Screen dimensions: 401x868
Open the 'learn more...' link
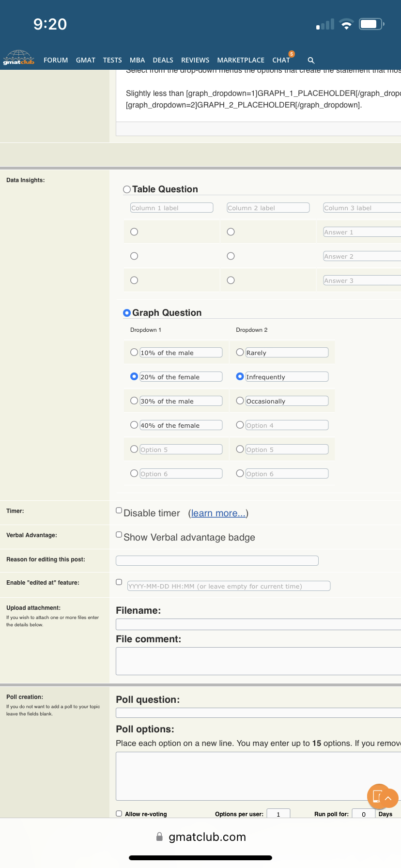point(218,513)
